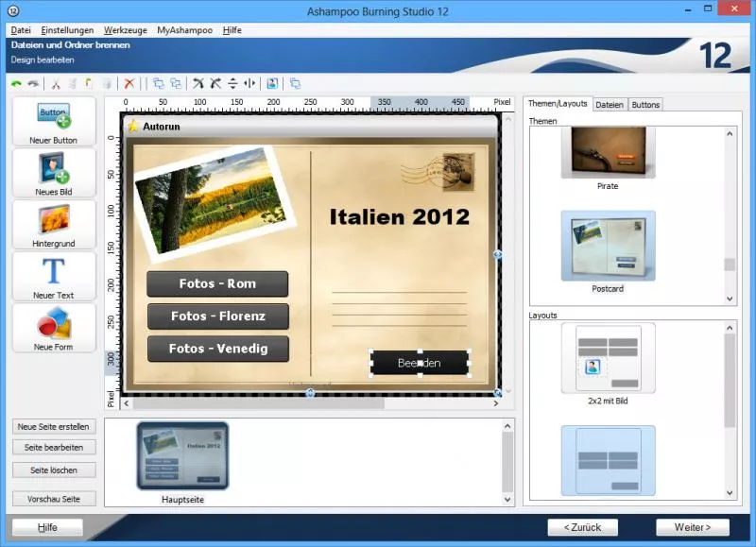This screenshot has width=756, height=547.
Task: Go back with the Zurück button
Action: (x=582, y=527)
